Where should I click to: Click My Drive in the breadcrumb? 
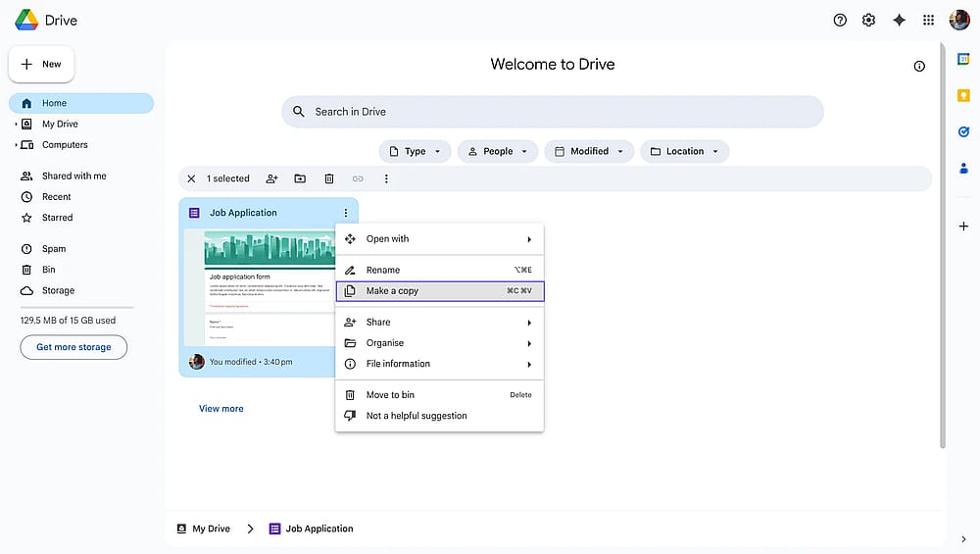click(x=204, y=529)
